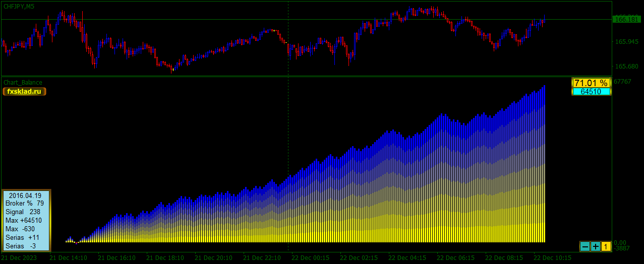Click the plus zoom button

click(596, 246)
